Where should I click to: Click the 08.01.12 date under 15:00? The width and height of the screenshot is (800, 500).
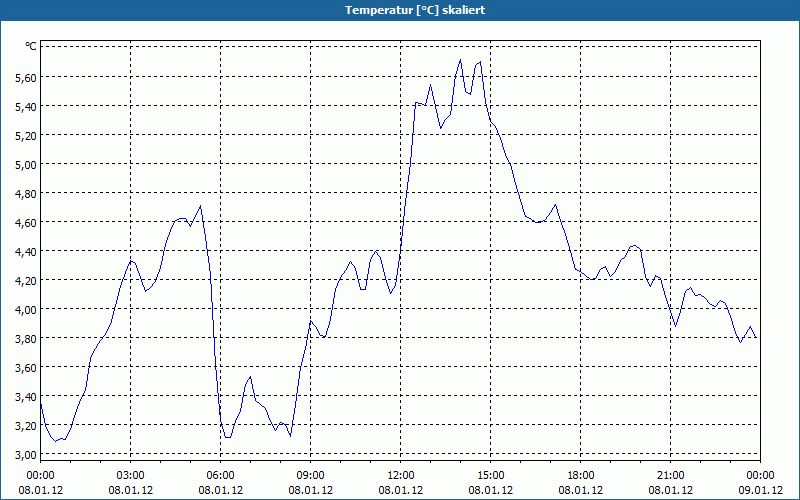pos(490,490)
